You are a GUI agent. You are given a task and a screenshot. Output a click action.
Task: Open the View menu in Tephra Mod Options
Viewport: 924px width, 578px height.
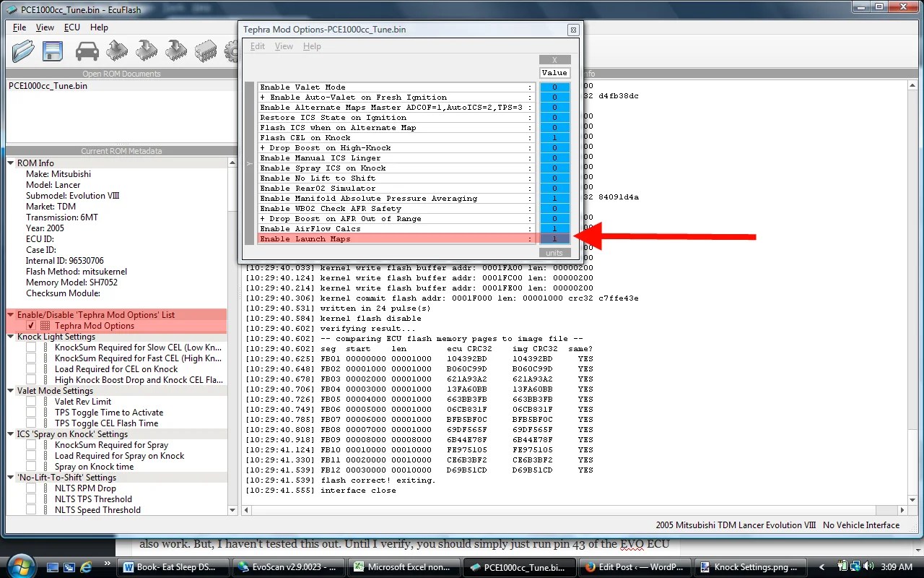click(284, 46)
